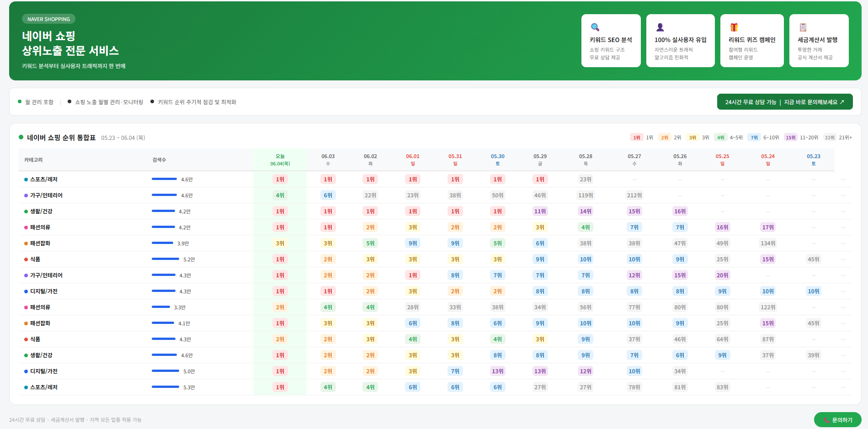Click the 17위 rank cell
The height and width of the screenshot is (429, 868).
768,227
